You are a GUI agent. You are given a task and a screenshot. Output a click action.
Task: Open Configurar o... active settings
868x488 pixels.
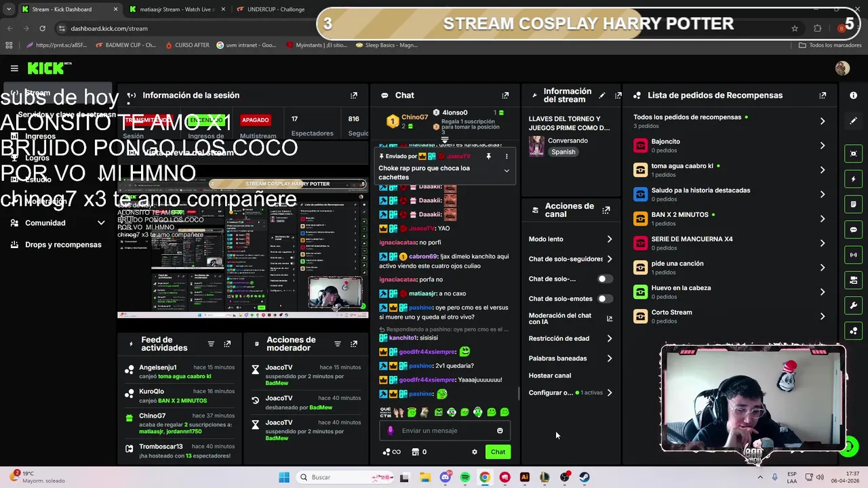click(570, 393)
